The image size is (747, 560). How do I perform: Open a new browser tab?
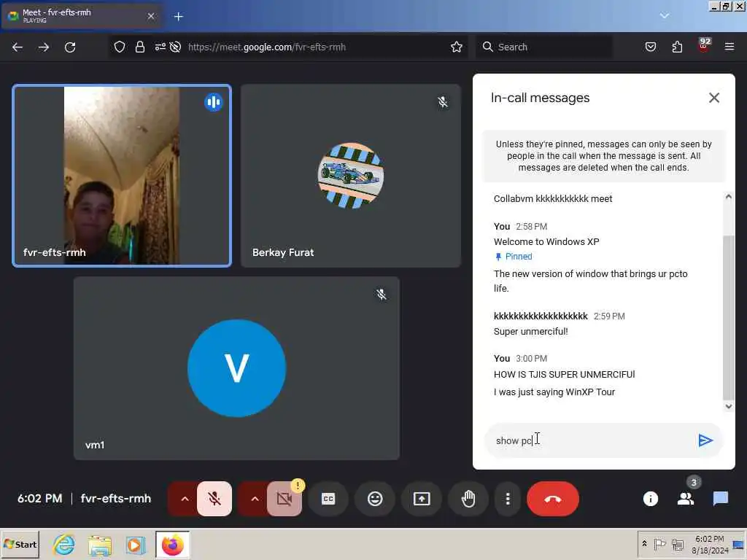(179, 17)
